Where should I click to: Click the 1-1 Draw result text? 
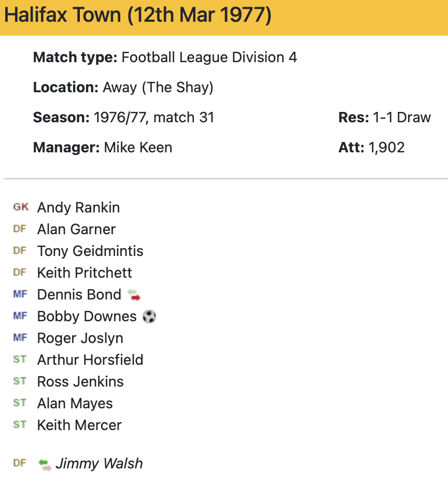(401, 118)
